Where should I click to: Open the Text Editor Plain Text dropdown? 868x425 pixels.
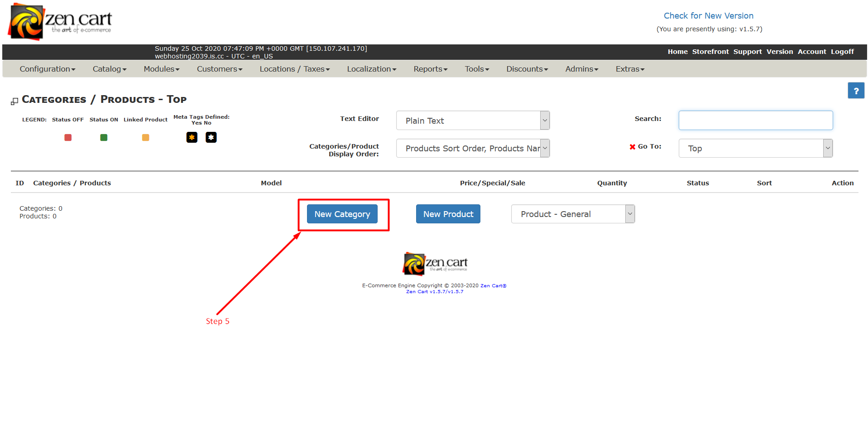pyautogui.click(x=473, y=121)
